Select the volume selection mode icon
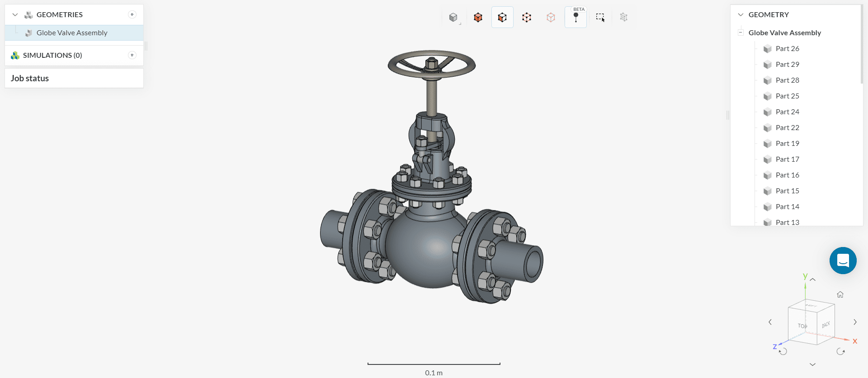Screen dimensions: 868x378 (x=478, y=18)
